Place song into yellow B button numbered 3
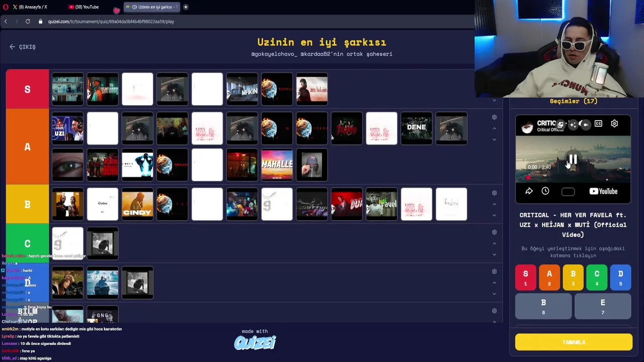Screen dimensions: 644x362 point(573,277)
